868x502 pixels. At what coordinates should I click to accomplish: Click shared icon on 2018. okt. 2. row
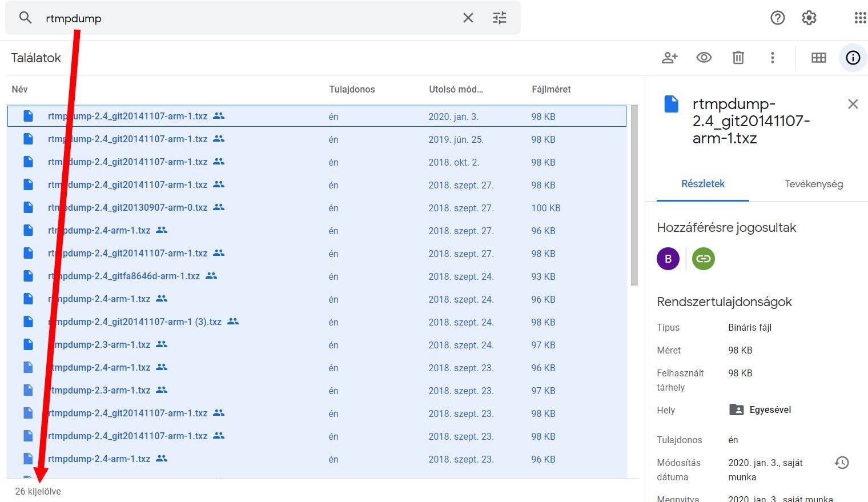click(x=219, y=162)
